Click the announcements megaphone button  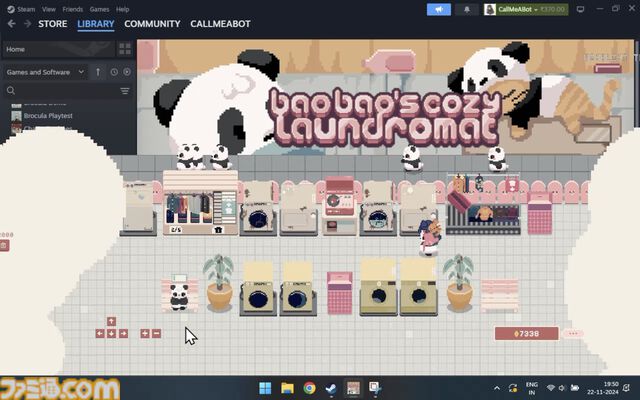(x=438, y=9)
